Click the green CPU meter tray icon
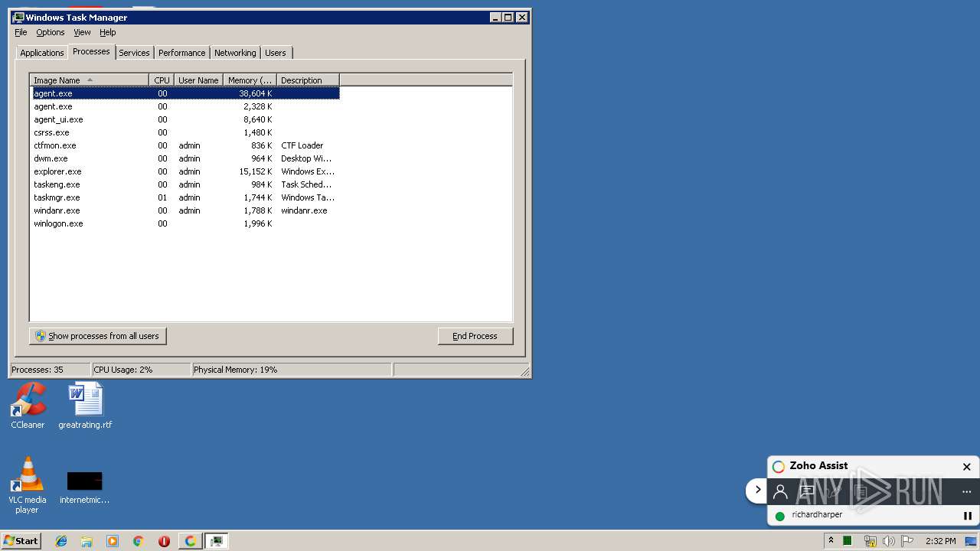980x551 pixels. pyautogui.click(x=848, y=541)
